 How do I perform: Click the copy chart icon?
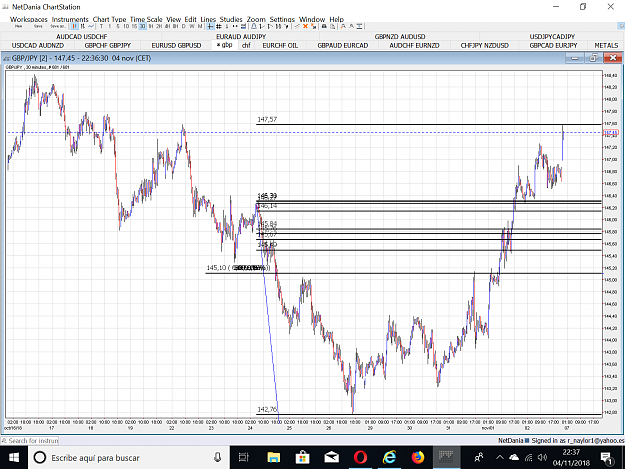coord(332,26)
